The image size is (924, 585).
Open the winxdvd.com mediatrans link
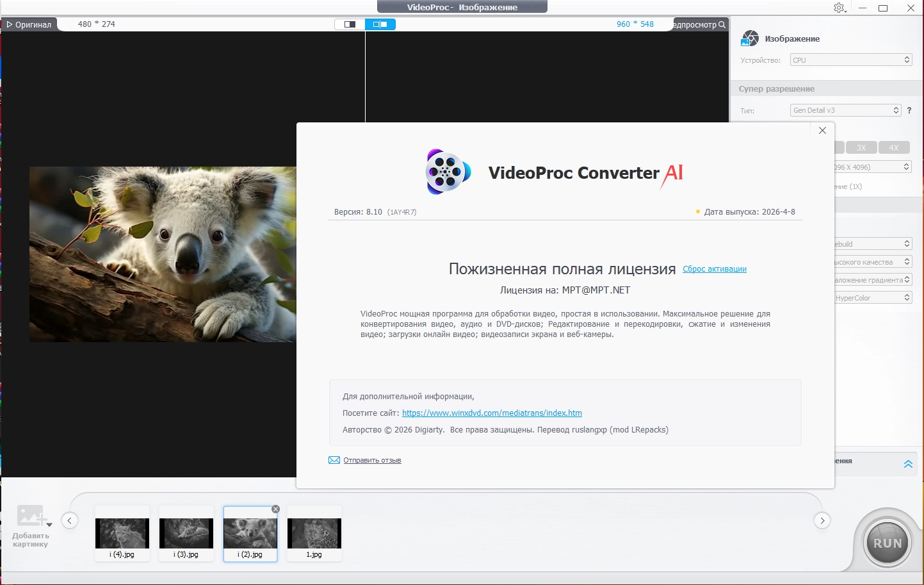pyautogui.click(x=492, y=413)
